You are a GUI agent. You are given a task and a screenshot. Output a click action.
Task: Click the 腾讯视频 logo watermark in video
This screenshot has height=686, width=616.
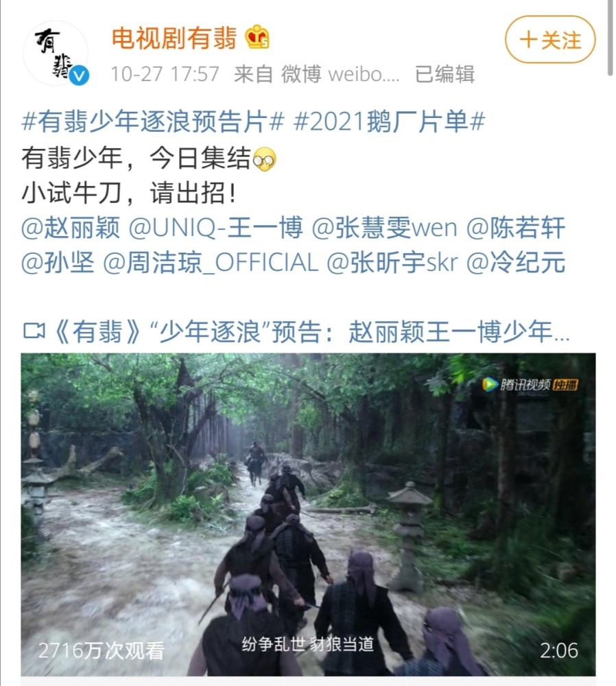pyautogui.click(x=530, y=385)
